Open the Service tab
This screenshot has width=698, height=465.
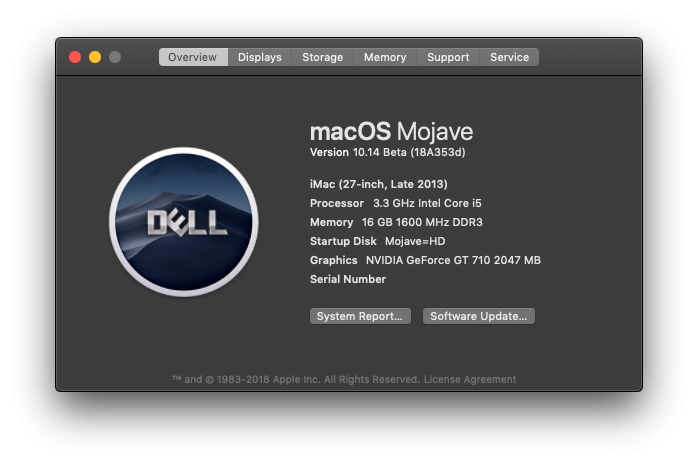pos(509,57)
